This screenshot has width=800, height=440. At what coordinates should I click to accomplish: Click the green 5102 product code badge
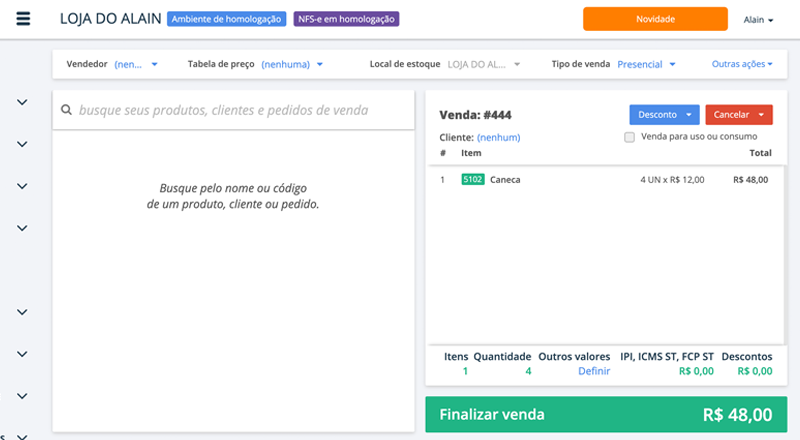pos(473,180)
